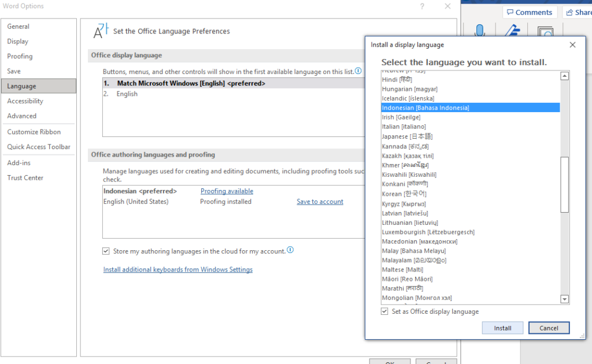Select Konkani in the language list
This screenshot has width=592, height=364.
[x=471, y=184]
